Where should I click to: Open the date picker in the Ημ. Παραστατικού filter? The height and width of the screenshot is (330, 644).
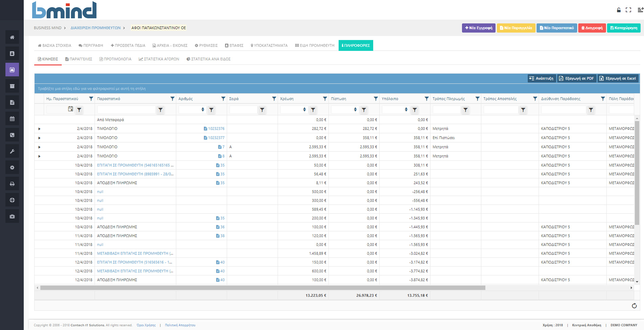(70, 109)
